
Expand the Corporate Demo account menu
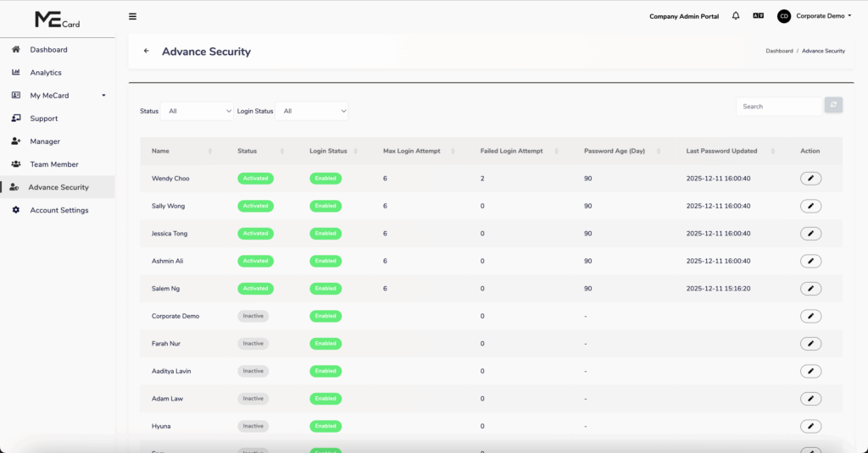tap(821, 16)
